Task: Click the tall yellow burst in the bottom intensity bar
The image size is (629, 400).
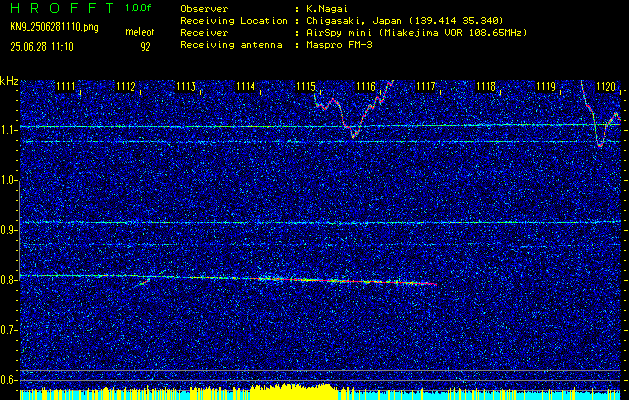Action: pos(295,391)
